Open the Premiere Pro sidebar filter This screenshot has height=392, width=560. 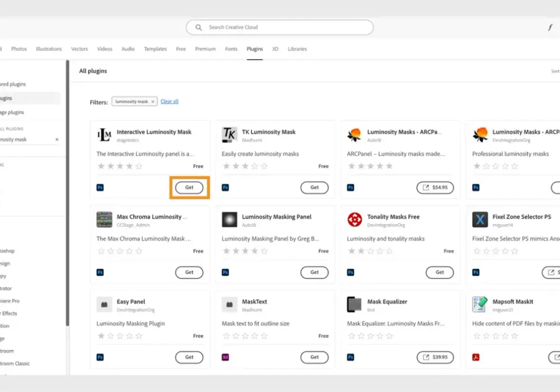[x=10, y=301]
